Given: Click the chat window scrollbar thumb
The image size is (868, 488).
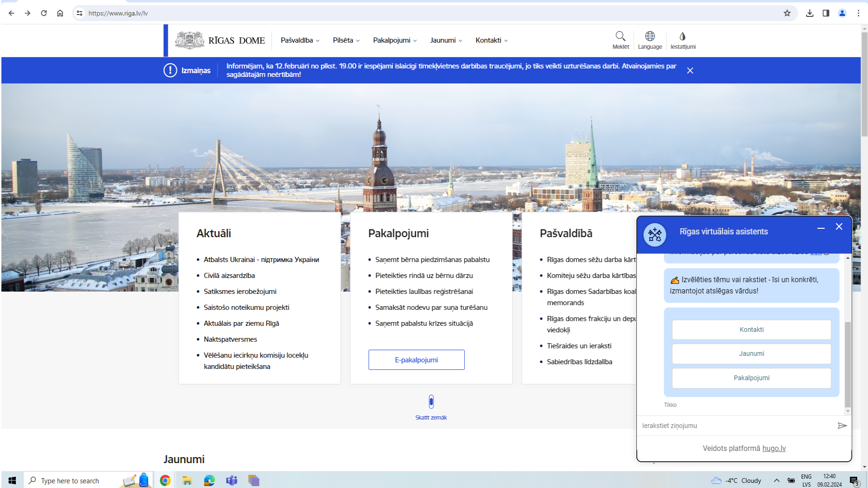Looking at the screenshot, I should (x=847, y=365).
